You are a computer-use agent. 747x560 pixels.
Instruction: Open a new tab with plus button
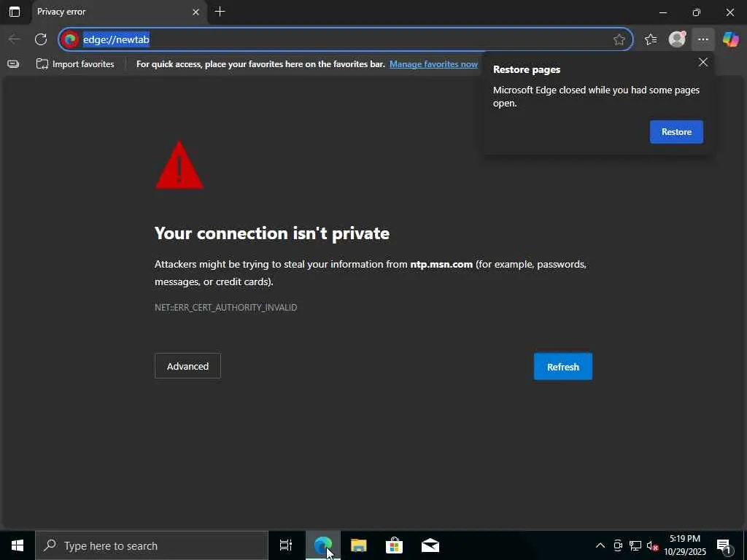click(220, 12)
